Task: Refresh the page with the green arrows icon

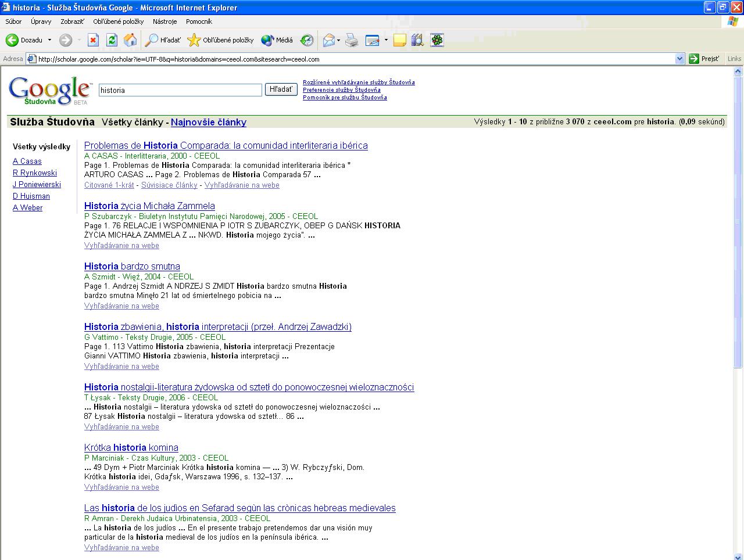Action: [112, 40]
